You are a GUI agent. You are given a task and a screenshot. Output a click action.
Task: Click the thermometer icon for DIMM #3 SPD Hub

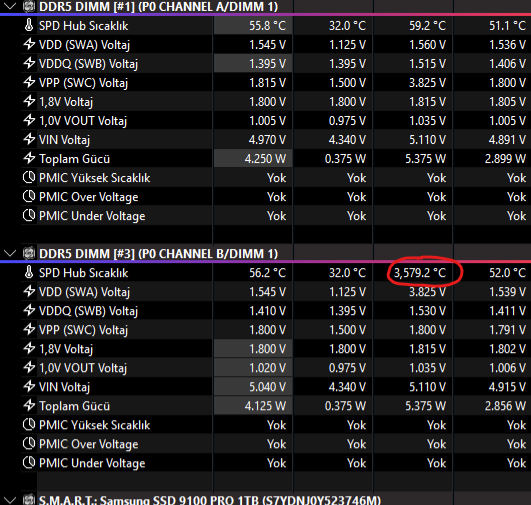(29, 272)
